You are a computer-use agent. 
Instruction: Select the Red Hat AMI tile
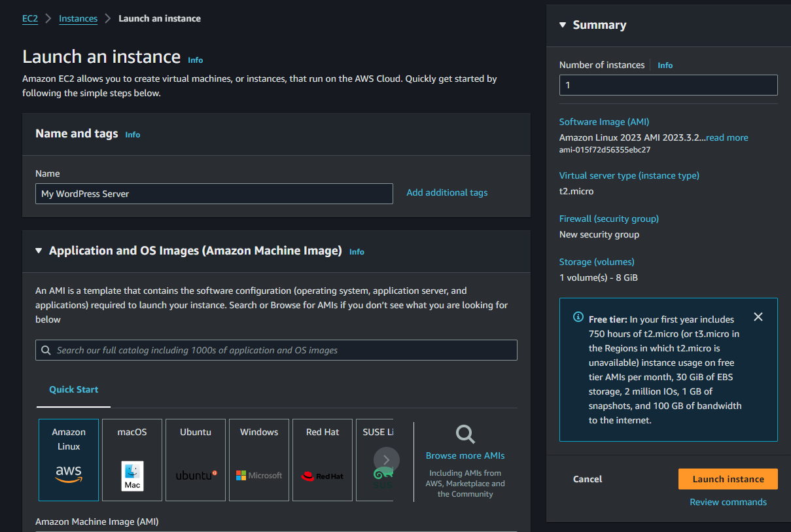(322, 458)
